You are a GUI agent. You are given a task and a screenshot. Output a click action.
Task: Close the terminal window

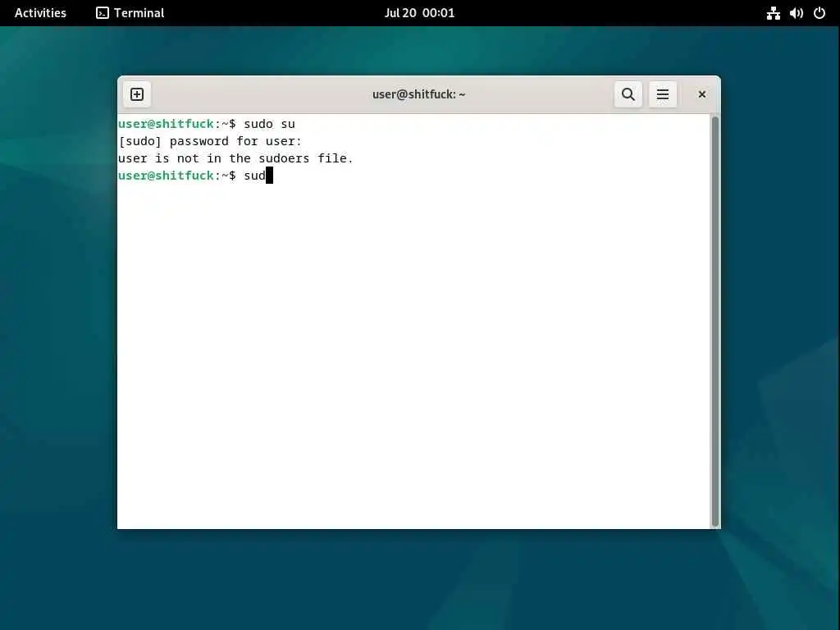point(702,94)
